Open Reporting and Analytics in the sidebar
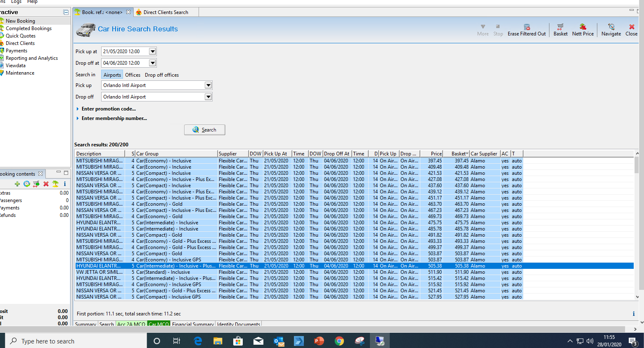The height and width of the screenshot is (348, 644). [31, 58]
